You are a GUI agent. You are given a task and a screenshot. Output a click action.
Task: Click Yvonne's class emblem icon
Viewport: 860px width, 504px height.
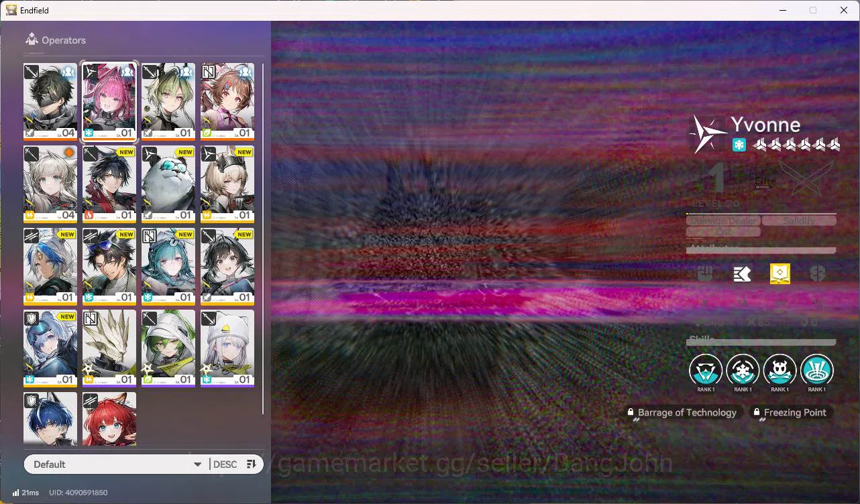coord(708,134)
